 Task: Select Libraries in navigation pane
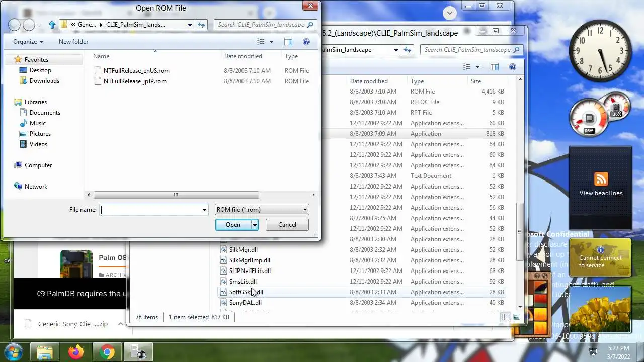(35, 102)
